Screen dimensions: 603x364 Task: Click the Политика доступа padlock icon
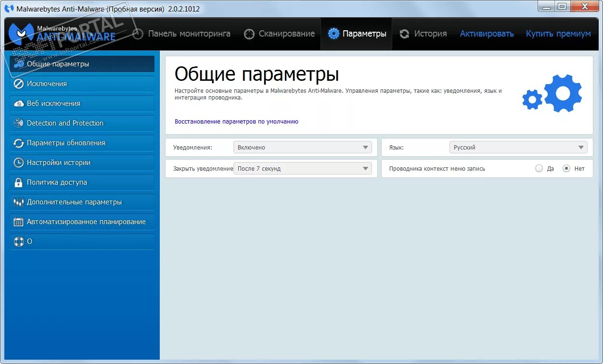tap(19, 182)
